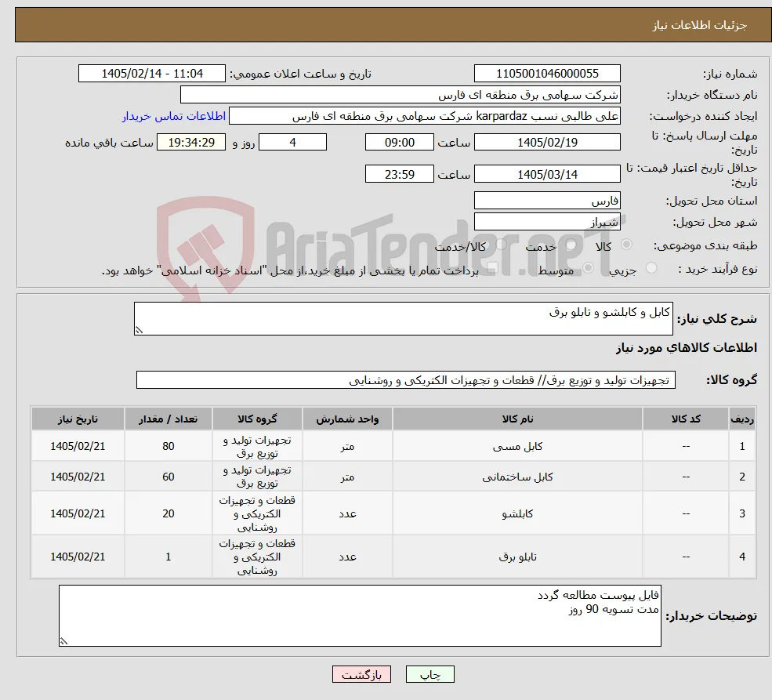
Task: Click quantity 1 in the تابلو برق row
Action: 169,557
